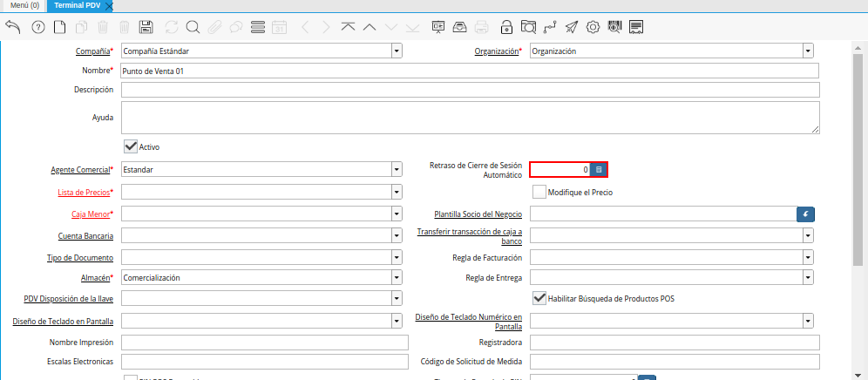Select the Terminal PDV tab
Image resolution: width=868 pixels, height=380 pixels.
click(77, 5)
